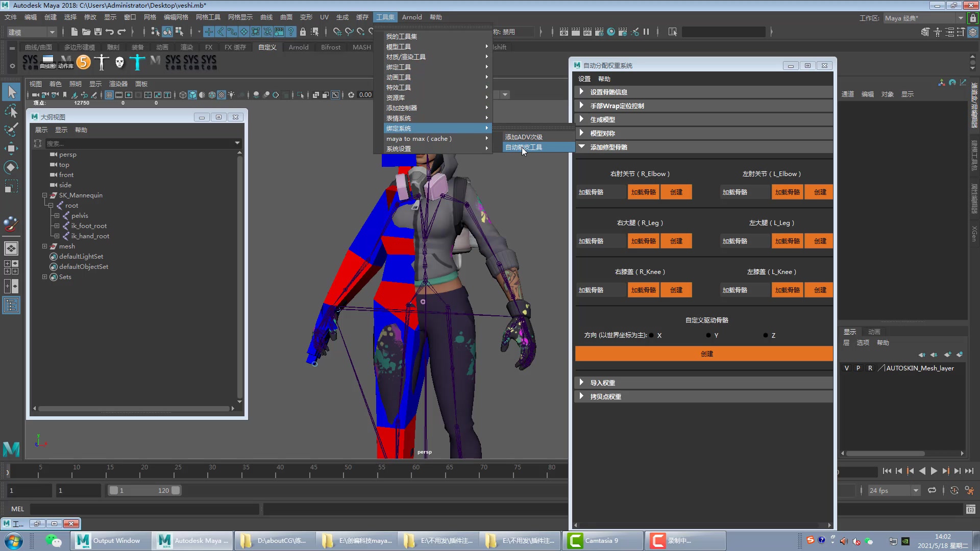Choose the Z direction radio button
The width and height of the screenshot is (980, 551).
(x=766, y=335)
